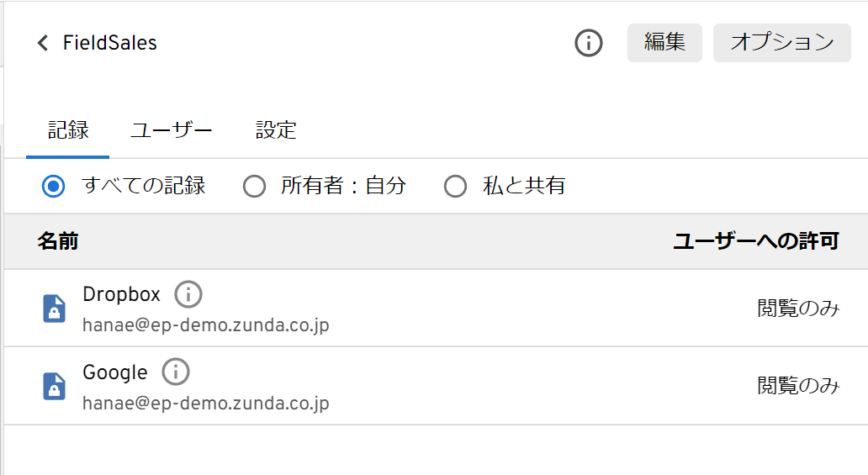This screenshot has width=868, height=475.
Task: Switch to the ユーザー tab
Action: click(x=171, y=130)
